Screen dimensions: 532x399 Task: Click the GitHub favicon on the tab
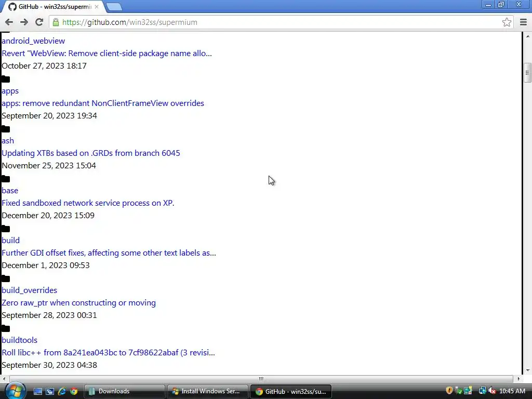point(12,7)
